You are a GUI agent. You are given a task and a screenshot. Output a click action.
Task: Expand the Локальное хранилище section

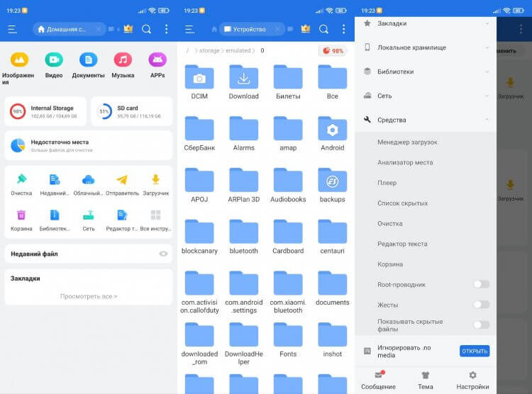click(426, 47)
